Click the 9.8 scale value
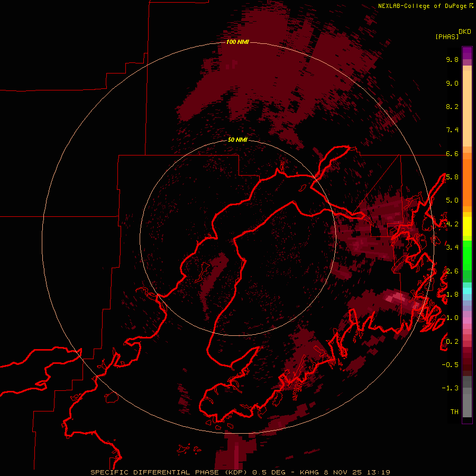Viewport: 476px width, 476px height. (452, 59)
